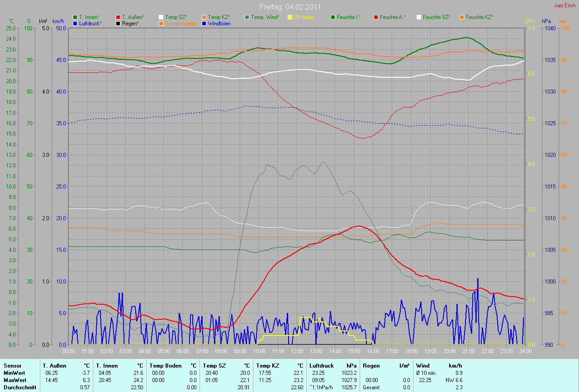Image resolution: width=579 pixels, height=392 pixels.
Task: Click the blue Windböen legend square
Action: (x=204, y=23)
